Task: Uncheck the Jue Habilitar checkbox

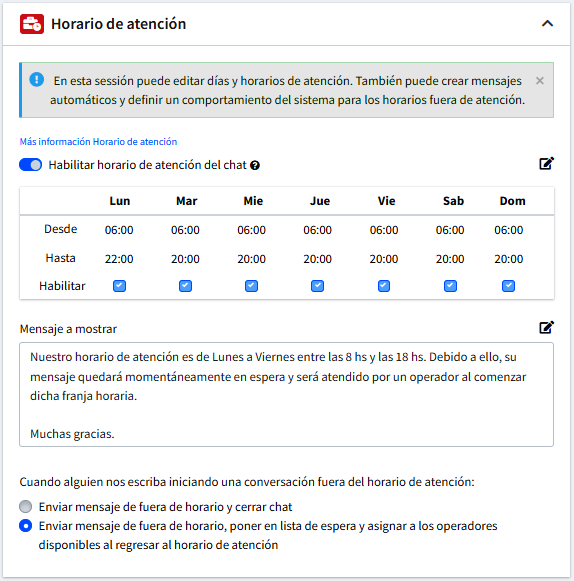Action: pyautogui.click(x=318, y=286)
